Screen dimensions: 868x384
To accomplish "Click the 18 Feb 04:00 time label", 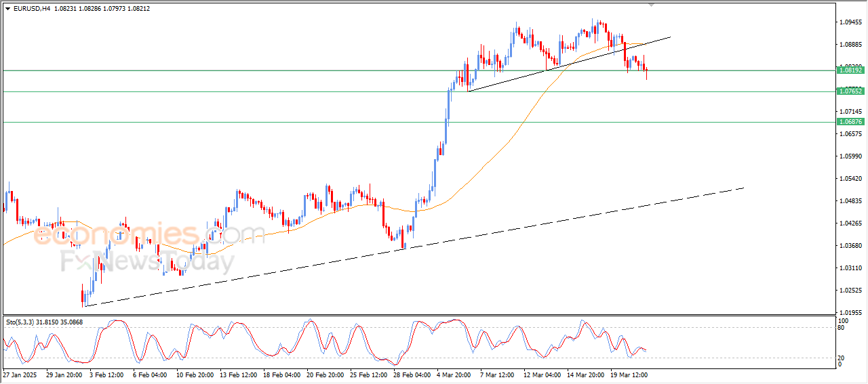I will pyautogui.click(x=282, y=375).
